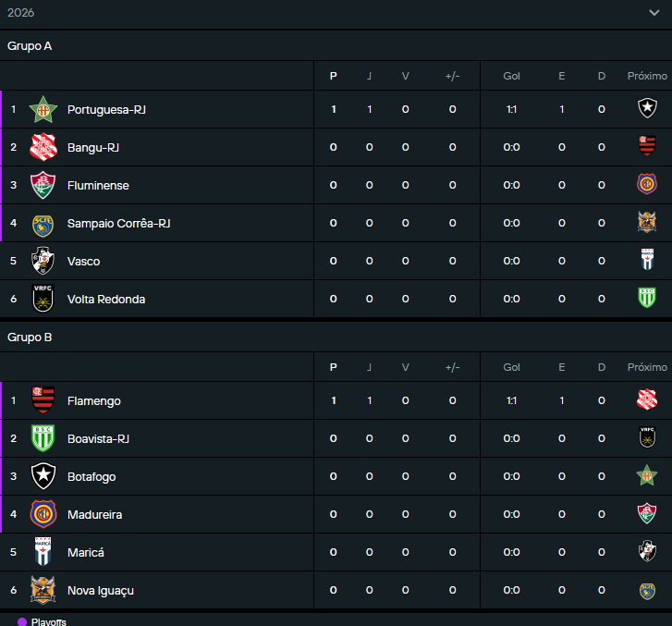Click the Volta Redonda VRFC crest
The height and width of the screenshot is (626, 672).
click(x=43, y=299)
